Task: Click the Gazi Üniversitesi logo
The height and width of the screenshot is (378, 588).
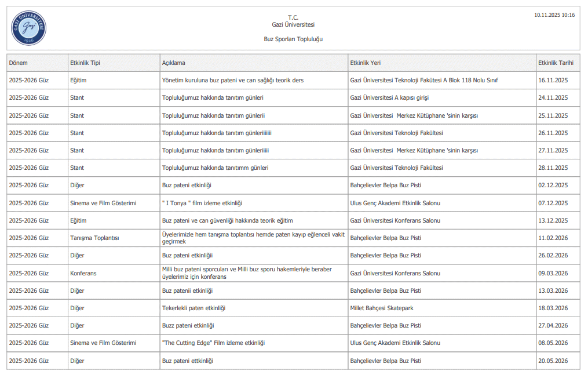Action: click(x=28, y=28)
